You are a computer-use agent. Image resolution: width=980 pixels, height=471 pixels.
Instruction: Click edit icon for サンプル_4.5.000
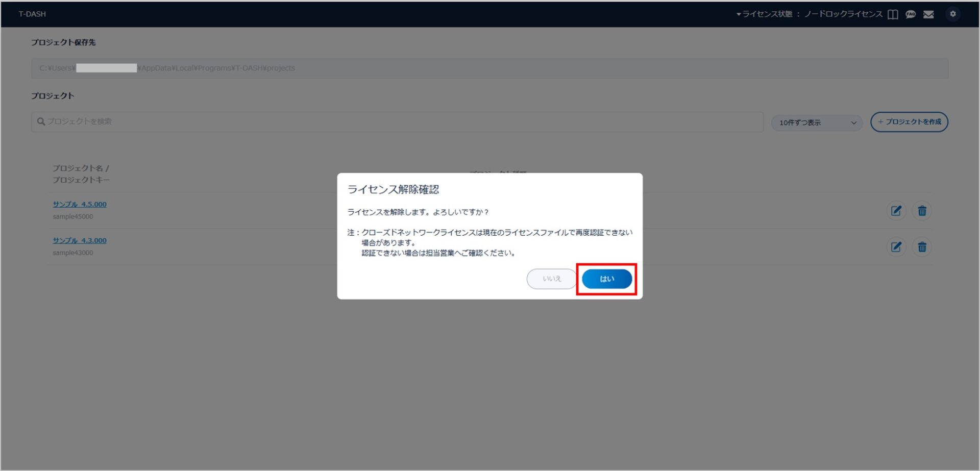[x=896, y=211]
